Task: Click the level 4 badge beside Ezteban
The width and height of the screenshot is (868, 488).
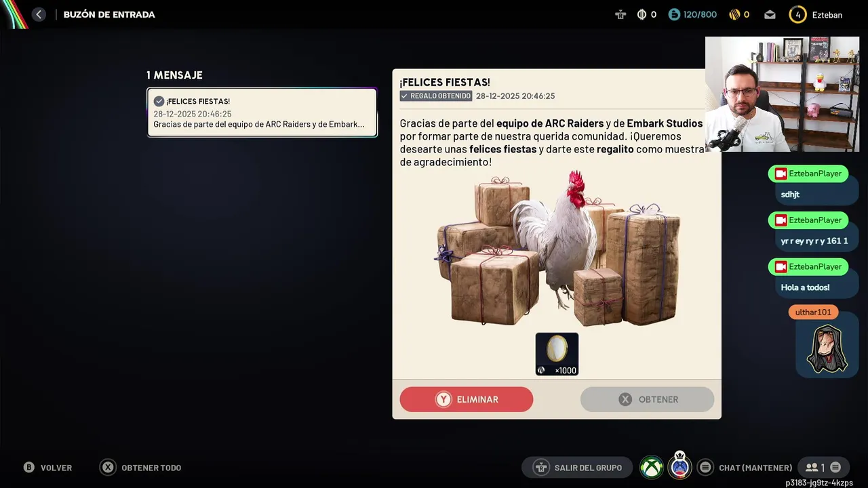Action: [797, 14]
